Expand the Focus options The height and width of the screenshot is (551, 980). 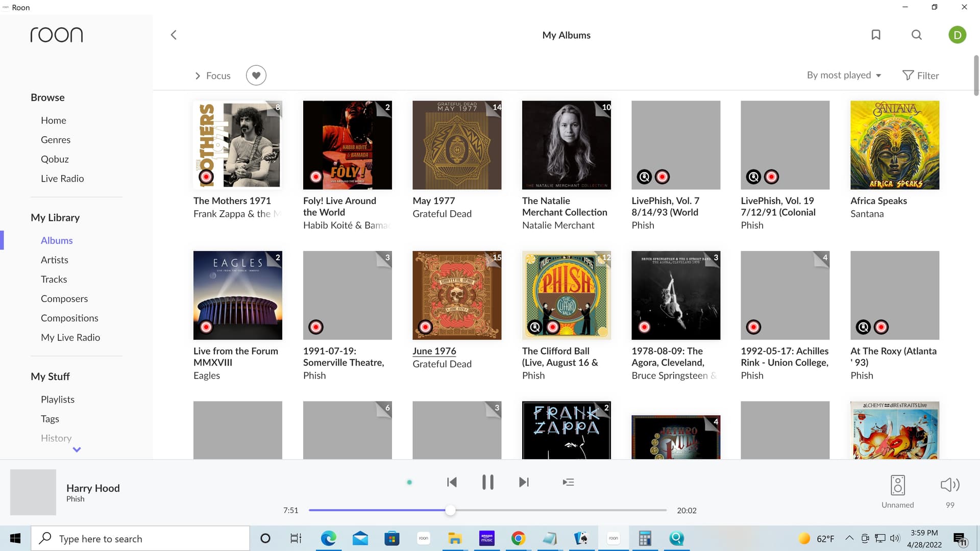212,76
